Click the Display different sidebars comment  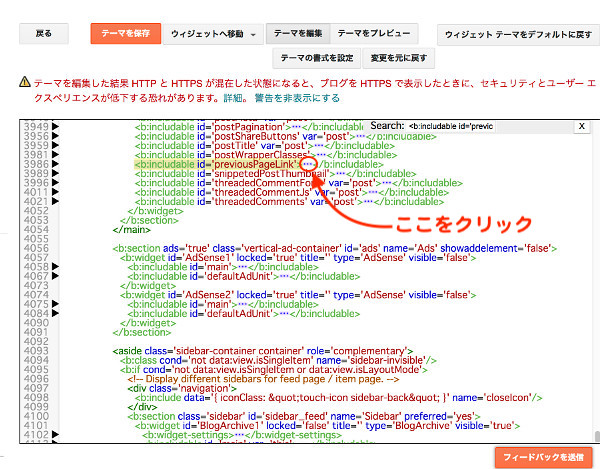[x=263, y=379]
